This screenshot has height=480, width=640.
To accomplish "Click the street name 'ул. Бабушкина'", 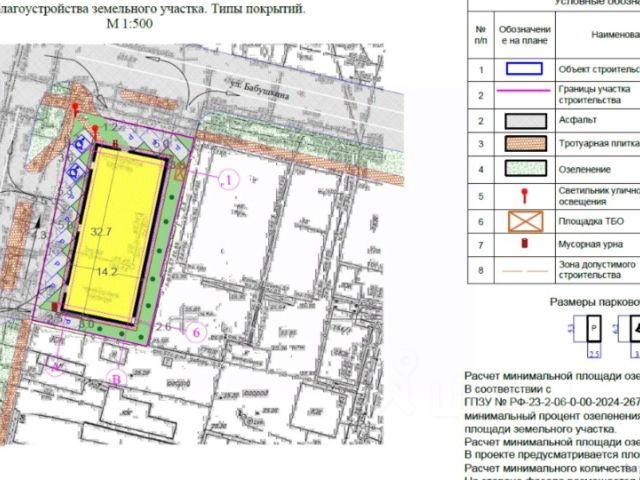I will (259, 90).
